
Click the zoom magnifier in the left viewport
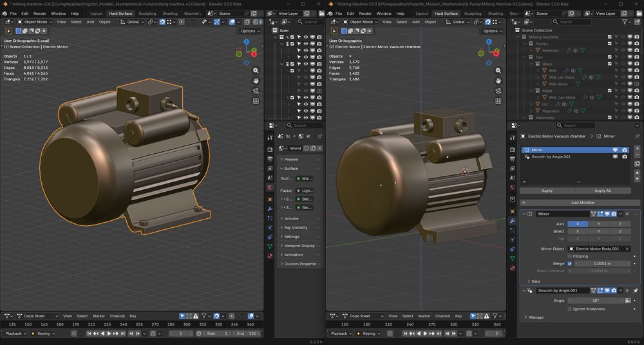click(256, 70)
